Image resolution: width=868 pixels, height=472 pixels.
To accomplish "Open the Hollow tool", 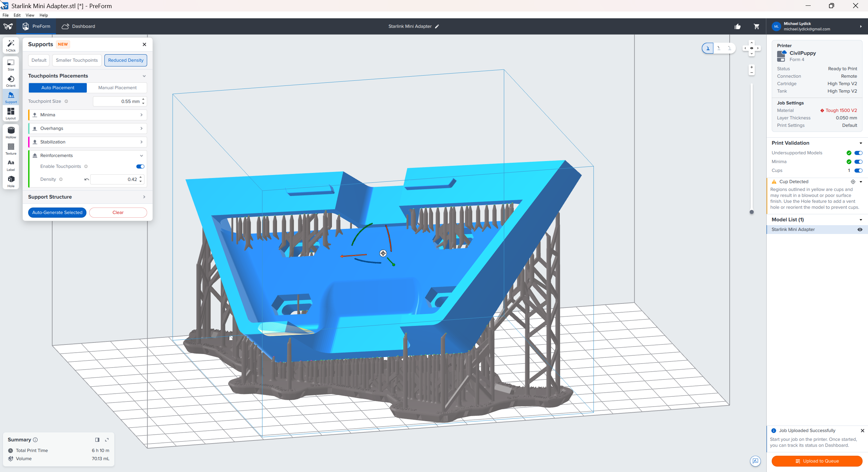I will tap(11, 132).
